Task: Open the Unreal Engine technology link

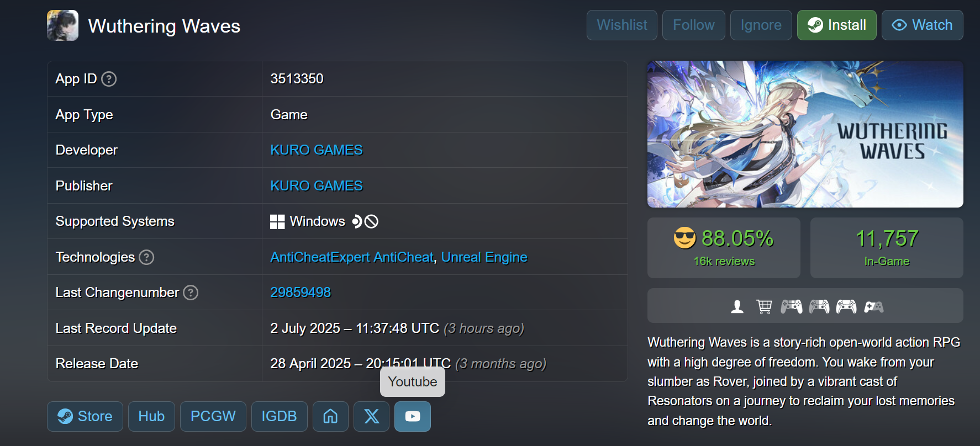Action: (x=484, y=257)
